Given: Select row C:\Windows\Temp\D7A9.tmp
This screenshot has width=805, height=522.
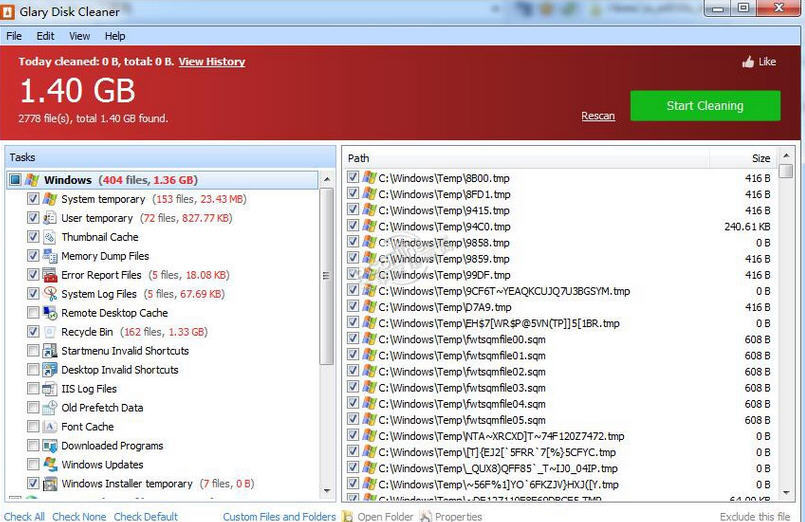Looking at the screenshot, I should click(560, 307).
